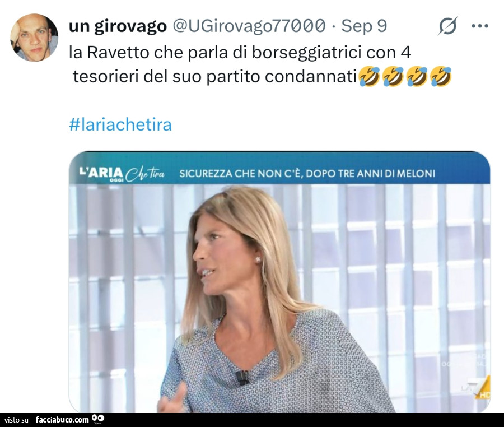
Task: Click the visto su footer text
Action: click(x=16, y=420)
